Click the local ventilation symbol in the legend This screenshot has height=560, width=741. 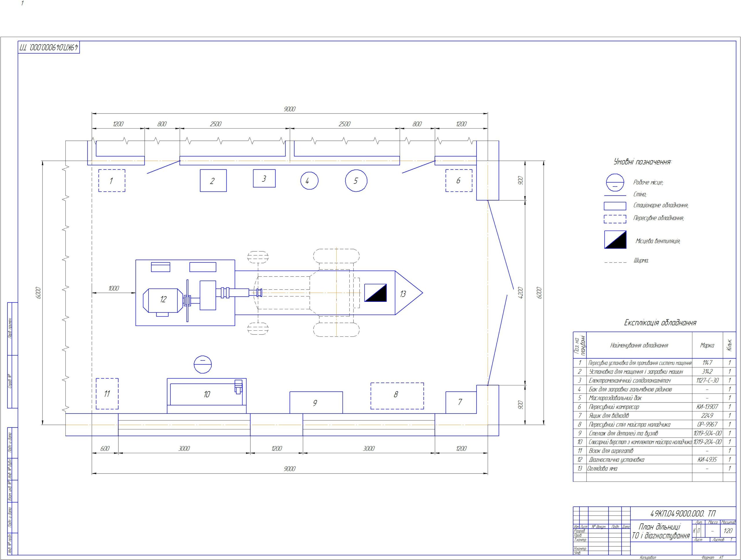point(615,239)
